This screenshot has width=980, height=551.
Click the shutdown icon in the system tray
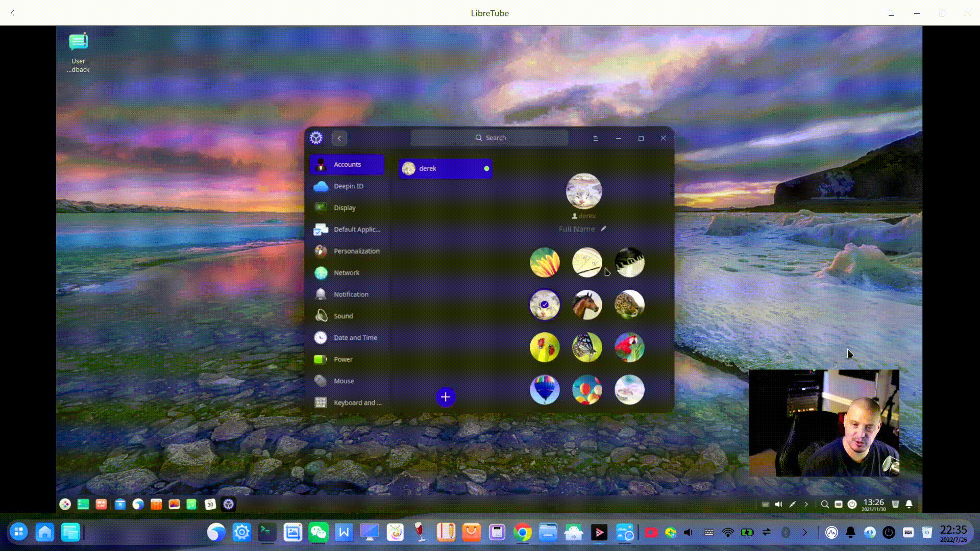coord(889,532)
